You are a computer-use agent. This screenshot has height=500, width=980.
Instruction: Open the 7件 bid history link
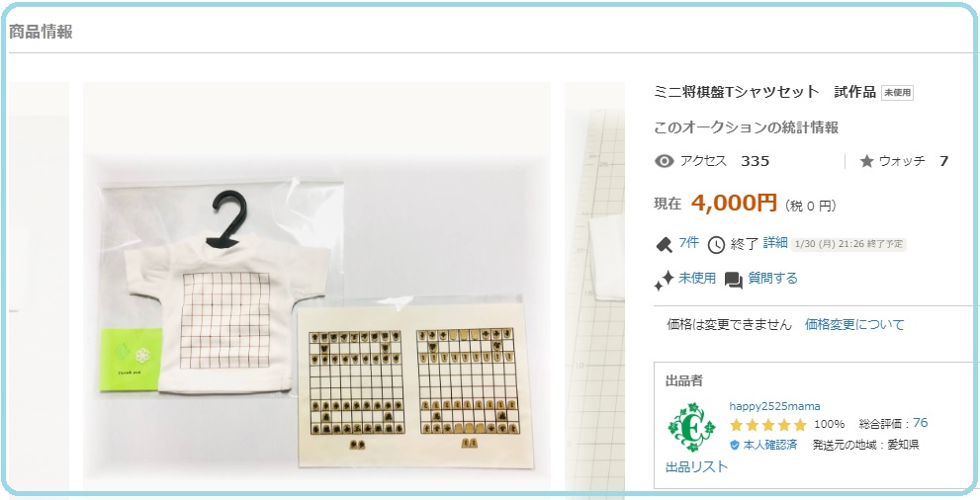[688, 243]
